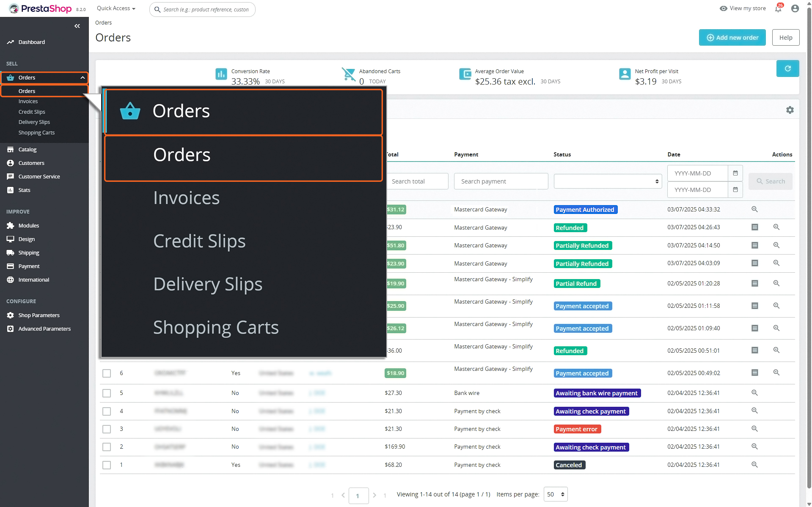
Task: Open invoice of order dated 02/05/2025 00:51:01
Action: coord(754,350)
